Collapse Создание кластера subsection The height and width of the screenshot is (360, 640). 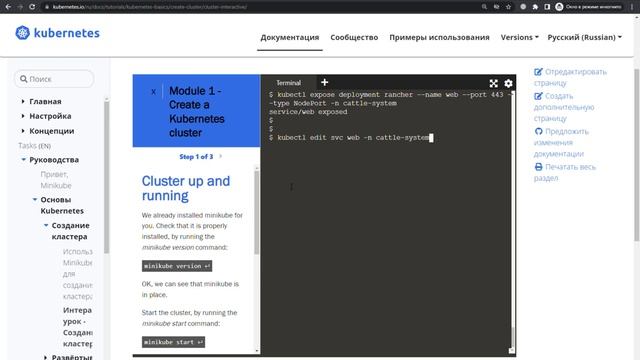[x=46, y=225]
